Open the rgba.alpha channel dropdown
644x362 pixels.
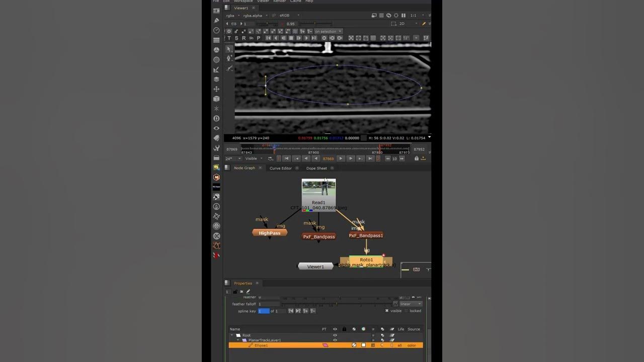click(255, 16)
